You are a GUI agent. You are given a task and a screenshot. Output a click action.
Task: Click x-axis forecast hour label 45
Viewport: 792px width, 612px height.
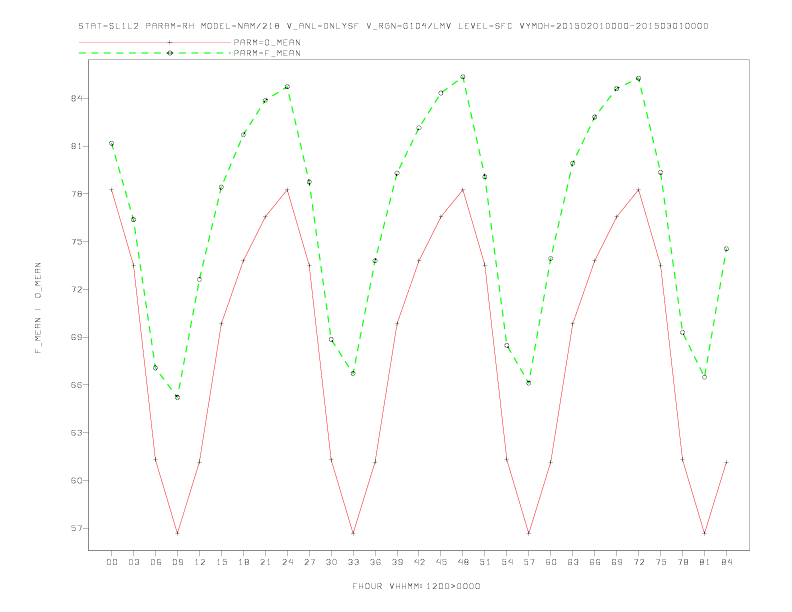[441, 562]
